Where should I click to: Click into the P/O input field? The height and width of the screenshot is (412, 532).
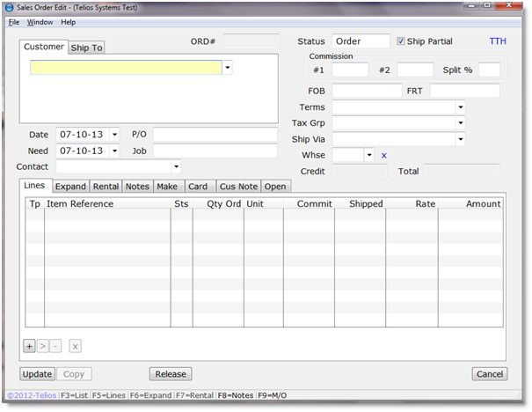pyautogui.click(x=215, y=135)
